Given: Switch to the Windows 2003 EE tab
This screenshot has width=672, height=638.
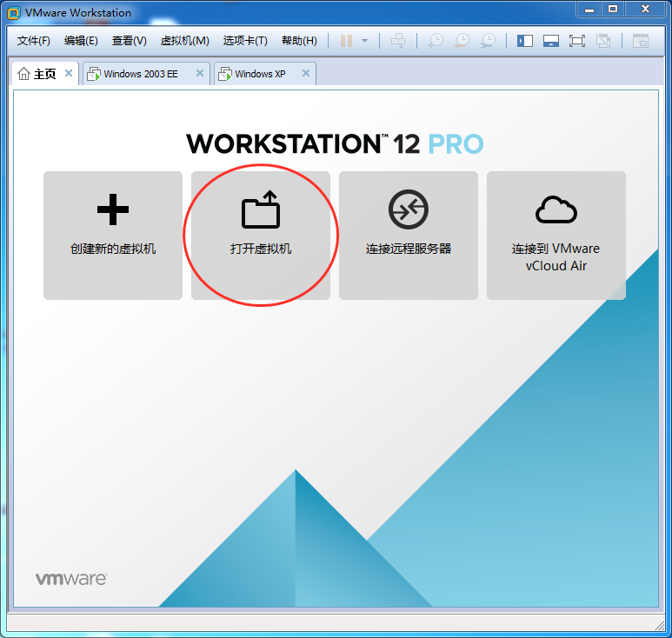Looking at the screenshot, I should coord(140,74).
